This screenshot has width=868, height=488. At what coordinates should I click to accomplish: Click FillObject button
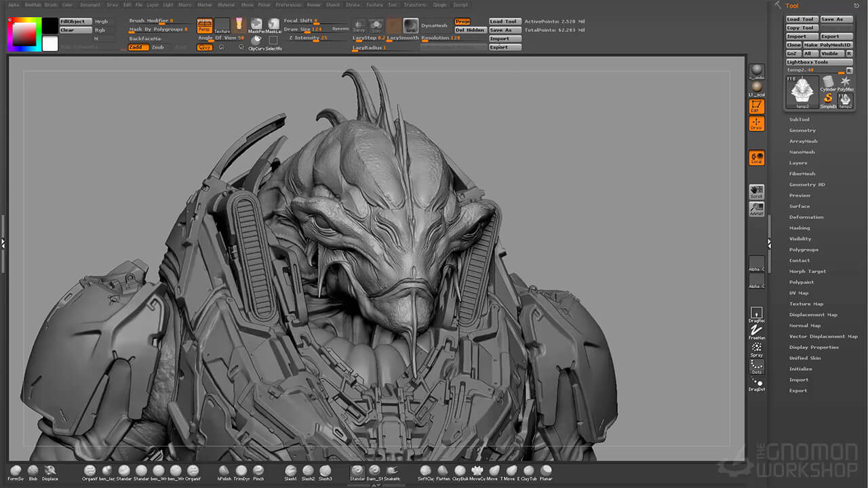pos(76,22)
